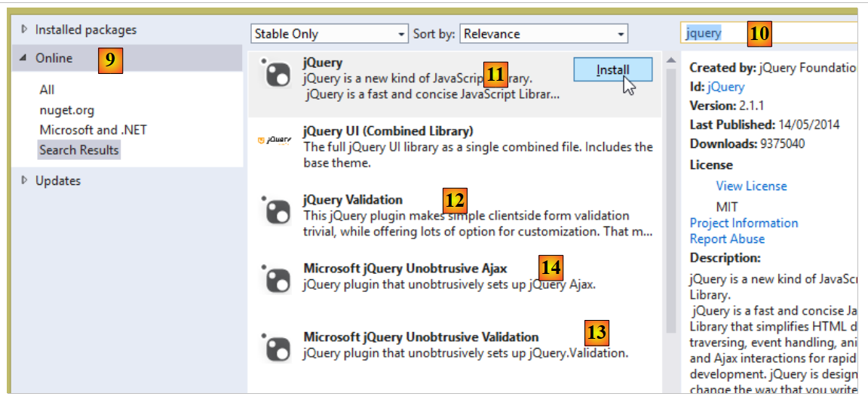Open the Stable Only dropdown

(x=329, y=34)
